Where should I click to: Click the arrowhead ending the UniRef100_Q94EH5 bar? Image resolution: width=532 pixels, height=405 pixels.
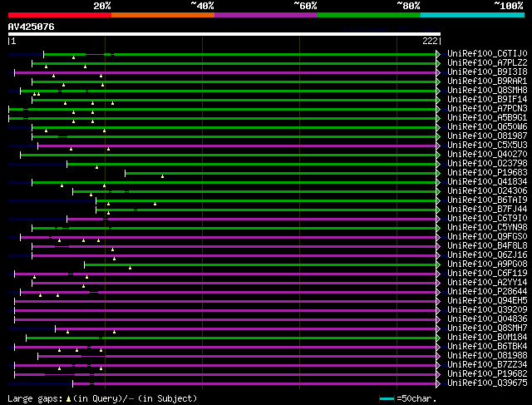pos(438,301)
